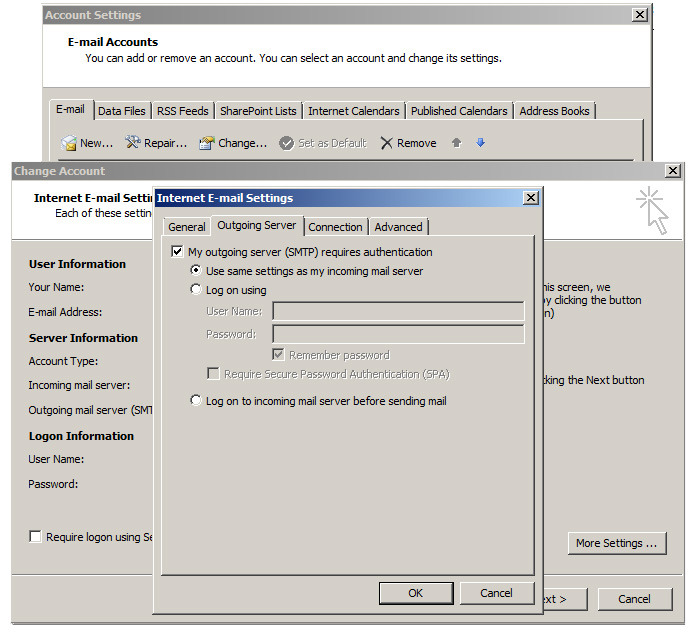Toggle SMTP requires authentication checkbox
Image resolution: width=700 pixels, height=634 pixels.
pos(178,252)
